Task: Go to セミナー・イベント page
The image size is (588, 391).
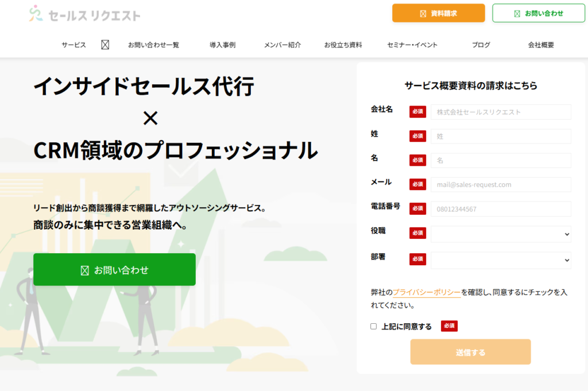Action: click(412, 44)
